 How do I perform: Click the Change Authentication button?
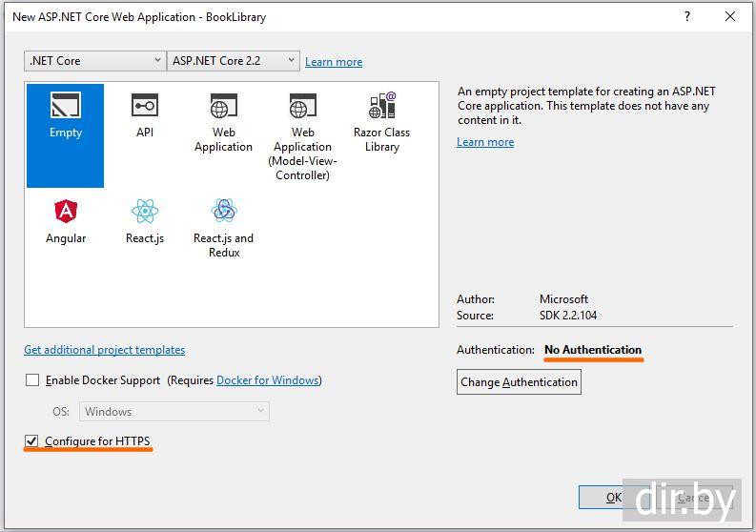[519, 382]
